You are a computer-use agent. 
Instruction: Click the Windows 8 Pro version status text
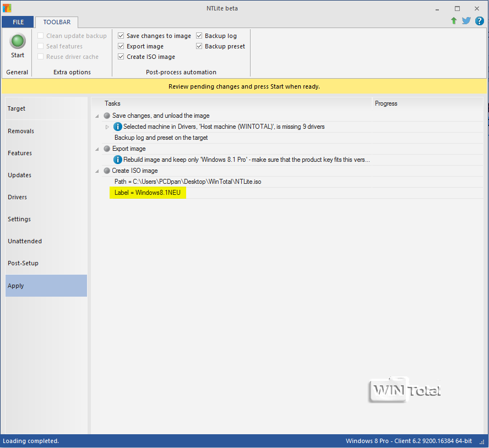[409, 441]
